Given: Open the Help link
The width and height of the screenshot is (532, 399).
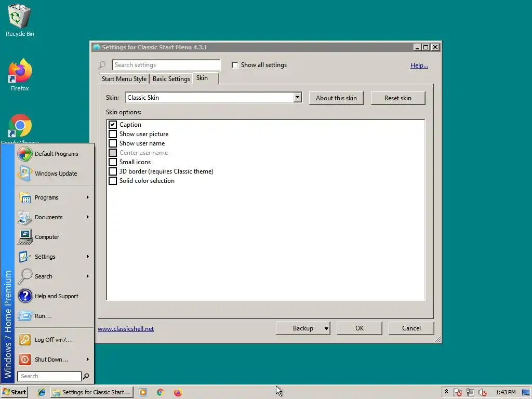Looking at the screenshot, I should 419,65.
